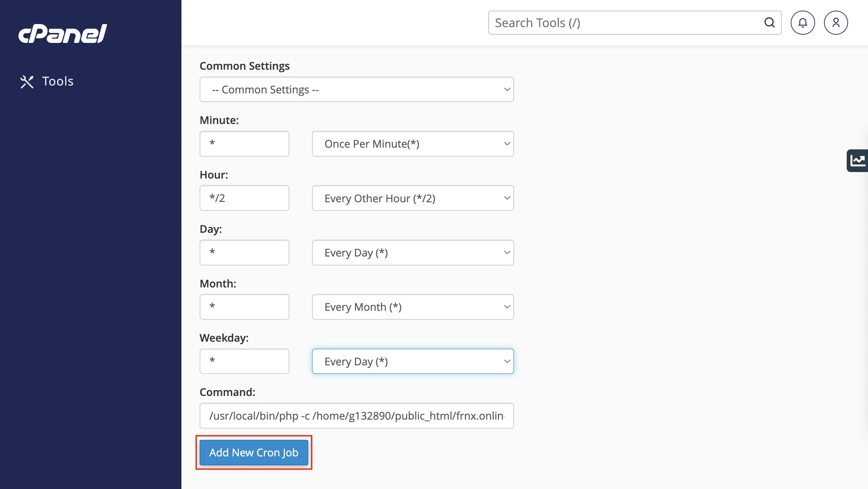This screenshot has width=868, height=489.
Task: Click the magnifier search icon
Action: [x=769, y=23]
